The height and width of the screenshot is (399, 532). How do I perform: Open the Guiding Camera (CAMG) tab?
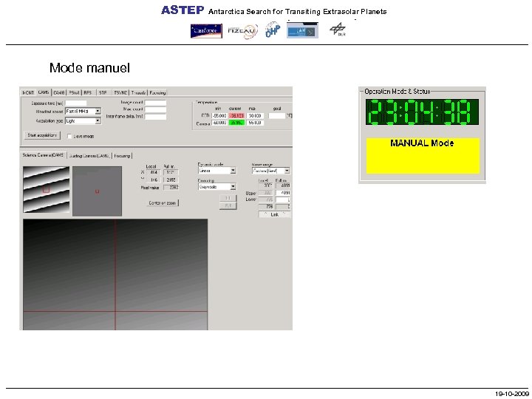[89, 156]
